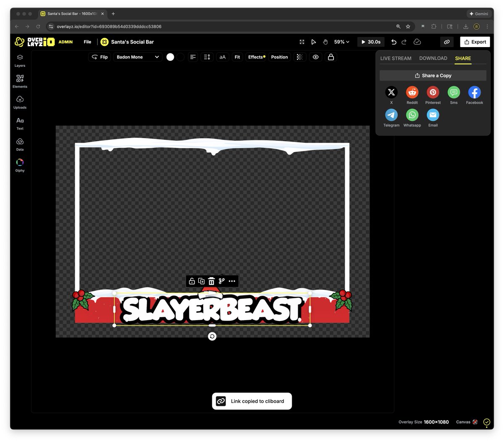Image resolution: width=504 pixels, height=442 pixels.
Task: Click the Santa's Social Bar browser tab
Action: click(72, 14)
